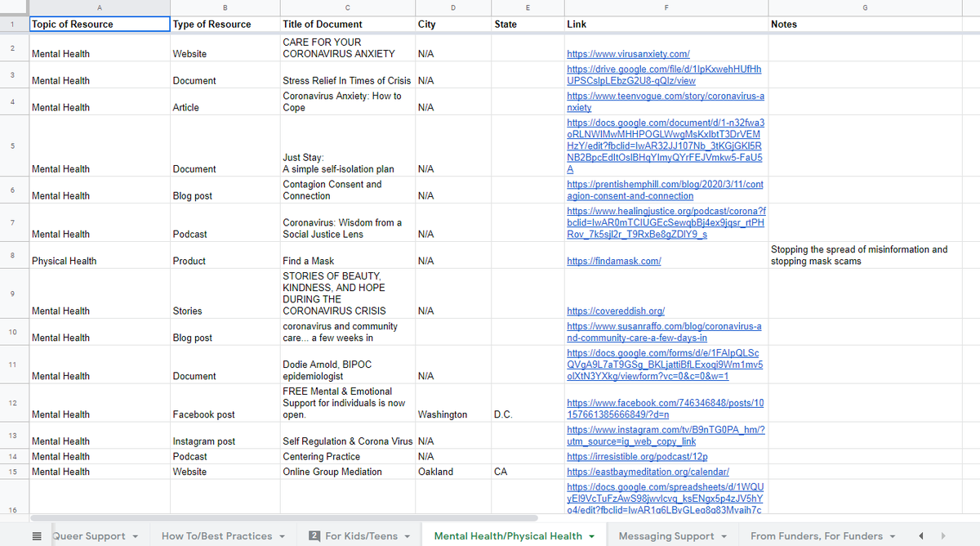
Task: Open the instagram.com post link
Action: (665, 435)
